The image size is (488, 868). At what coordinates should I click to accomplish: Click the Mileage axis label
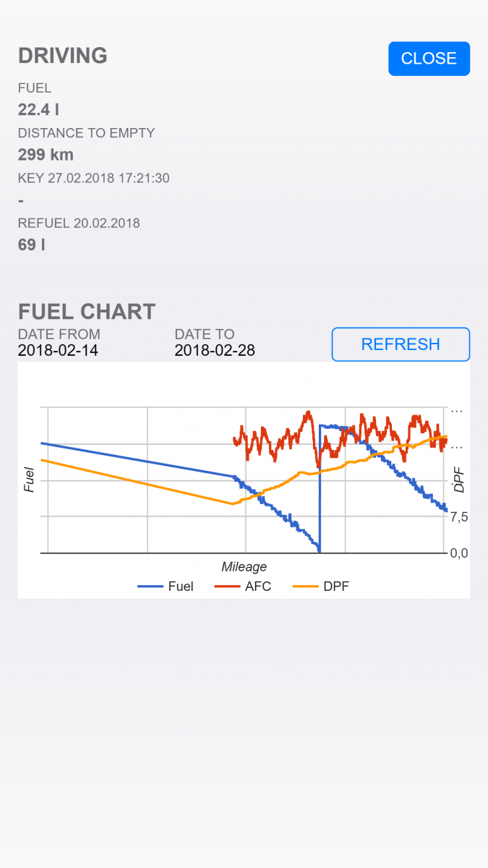coord(244,567)
